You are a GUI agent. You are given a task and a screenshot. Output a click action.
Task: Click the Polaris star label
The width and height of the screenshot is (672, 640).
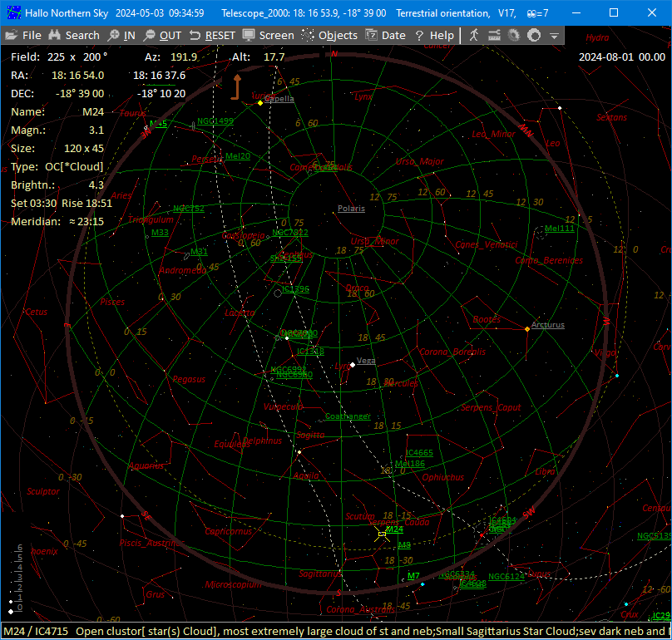[x=352, y=208]
